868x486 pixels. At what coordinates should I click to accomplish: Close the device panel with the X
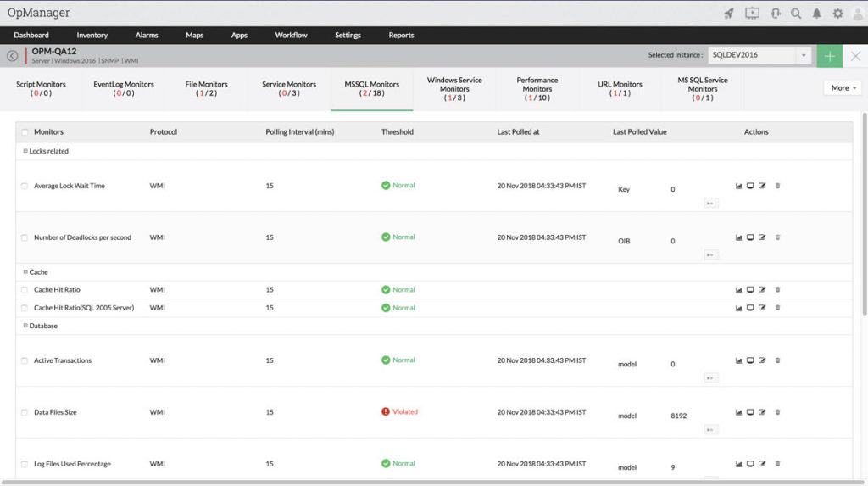[855, 56]
